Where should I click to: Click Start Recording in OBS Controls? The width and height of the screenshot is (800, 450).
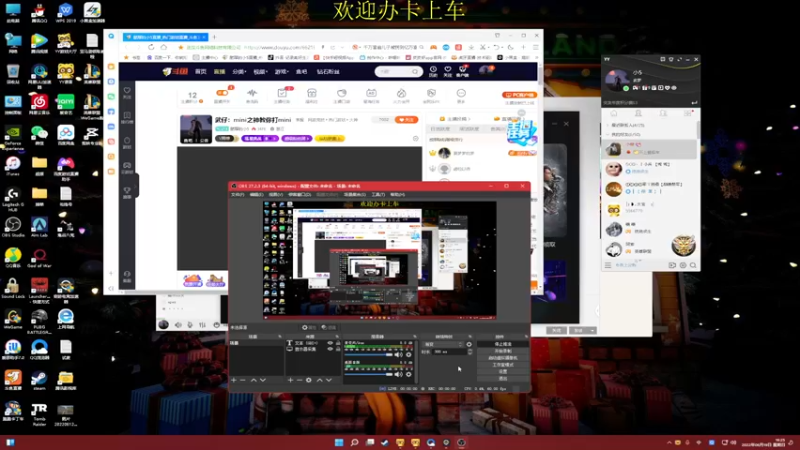[x=503, y=351]
